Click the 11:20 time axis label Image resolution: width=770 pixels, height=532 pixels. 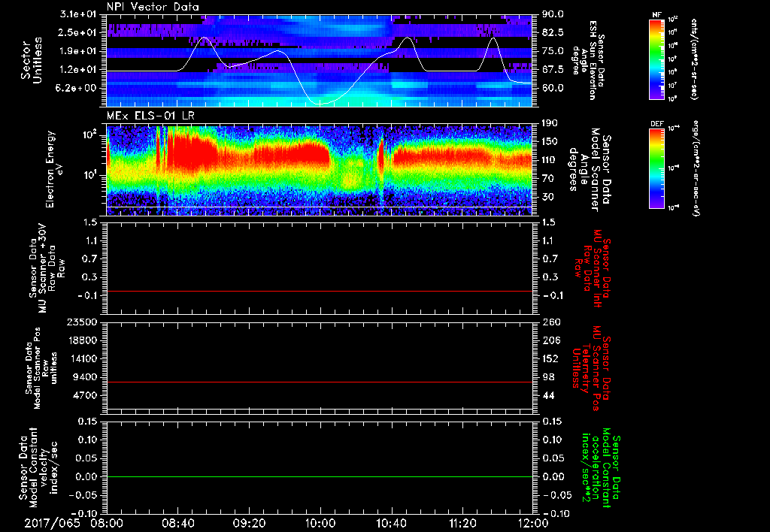click(462, 521)
